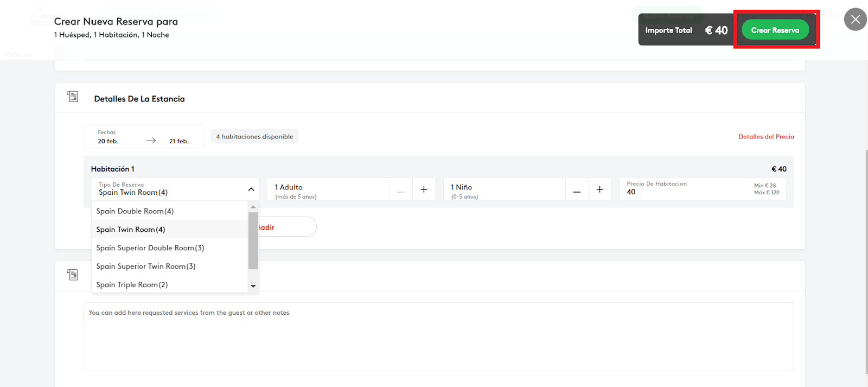This screenshot has width=868, height=387.
Task: Click the 'Habitación 1' heading
Action: coord(113,169)
